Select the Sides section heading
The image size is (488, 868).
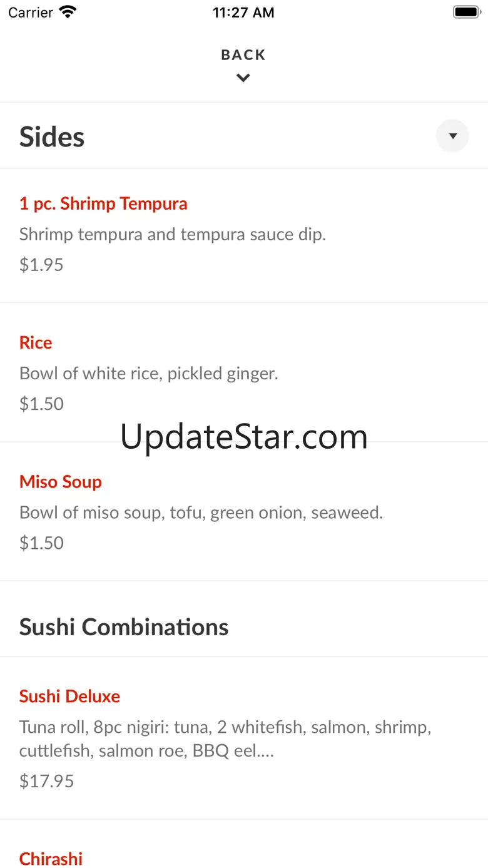coord(52,136)
